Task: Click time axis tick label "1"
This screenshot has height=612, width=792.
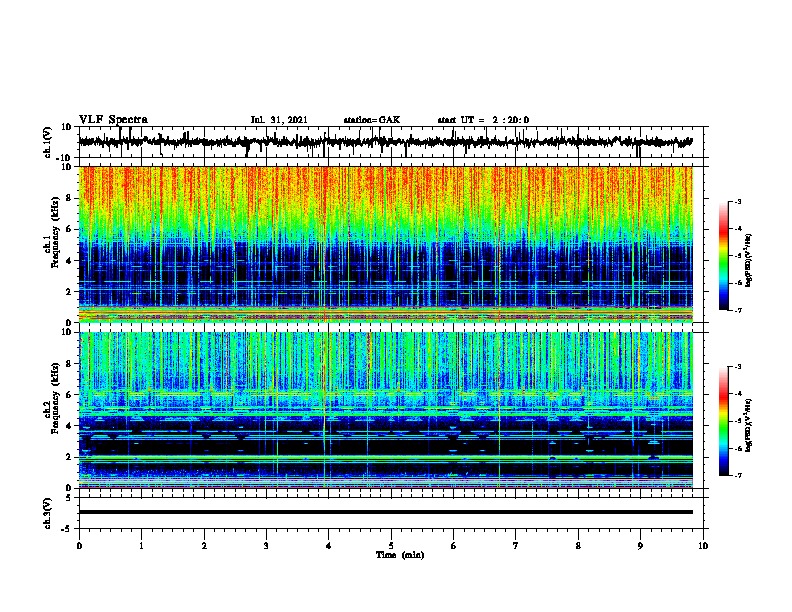Action: [141, 545]
